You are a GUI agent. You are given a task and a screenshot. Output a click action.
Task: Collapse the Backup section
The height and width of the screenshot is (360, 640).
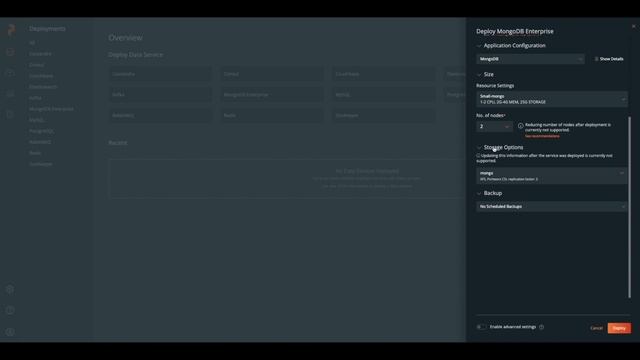tap(479, 193)
